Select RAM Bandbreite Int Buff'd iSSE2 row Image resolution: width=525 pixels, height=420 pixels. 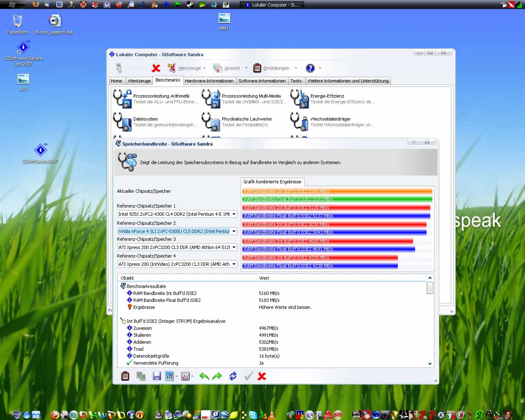[165, 293]
